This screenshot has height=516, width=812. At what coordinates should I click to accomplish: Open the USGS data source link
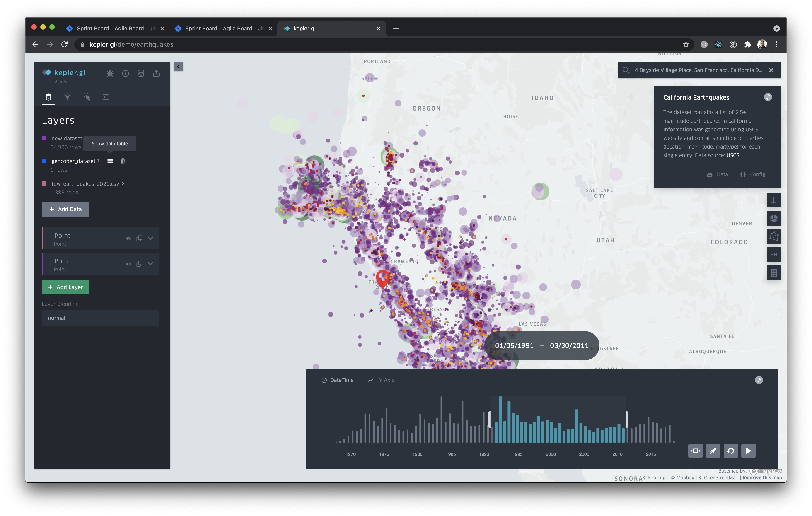tap(733, 155)
